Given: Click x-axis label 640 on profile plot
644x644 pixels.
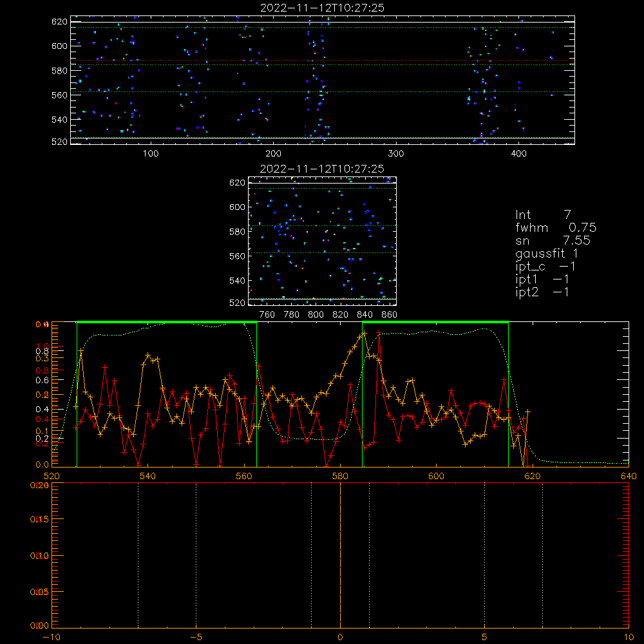Looking at the screenshot, I should [x=629, y=476].
